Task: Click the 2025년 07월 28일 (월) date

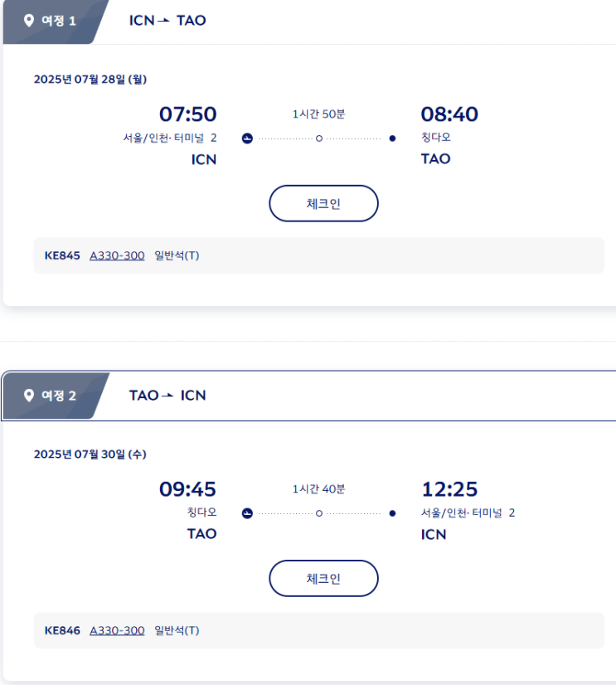Action: 90,80
